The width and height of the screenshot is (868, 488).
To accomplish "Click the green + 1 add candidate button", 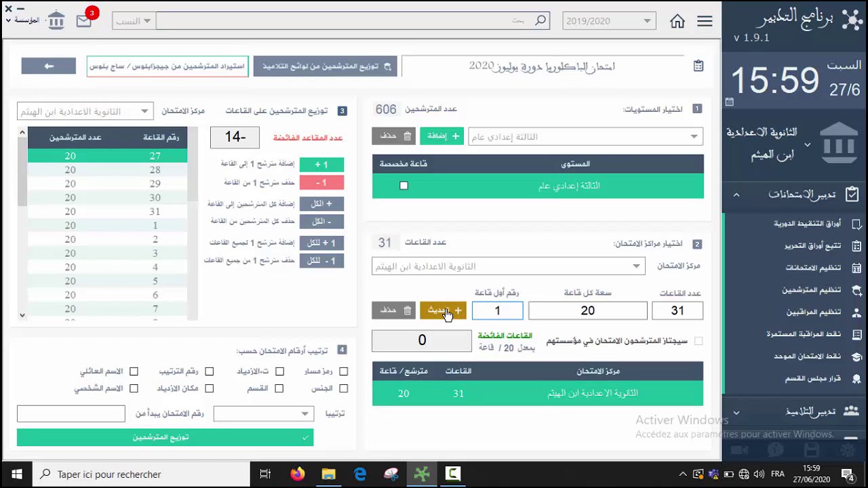I will [321, 165].
